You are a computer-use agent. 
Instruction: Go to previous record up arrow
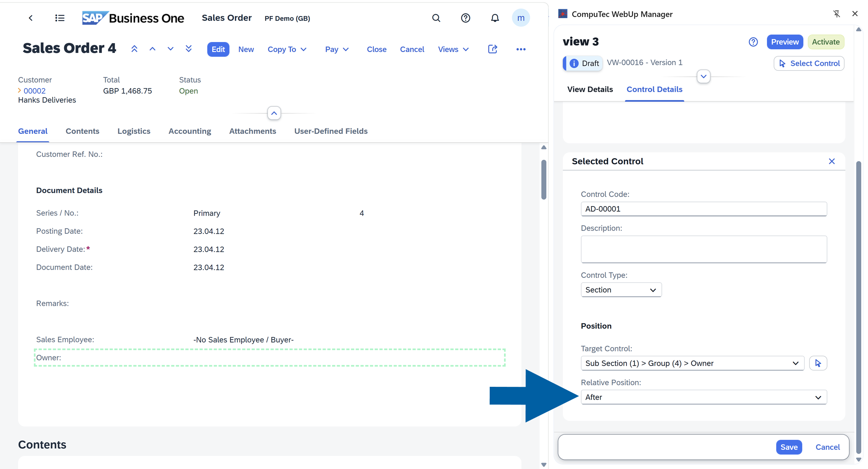(152, 49)
